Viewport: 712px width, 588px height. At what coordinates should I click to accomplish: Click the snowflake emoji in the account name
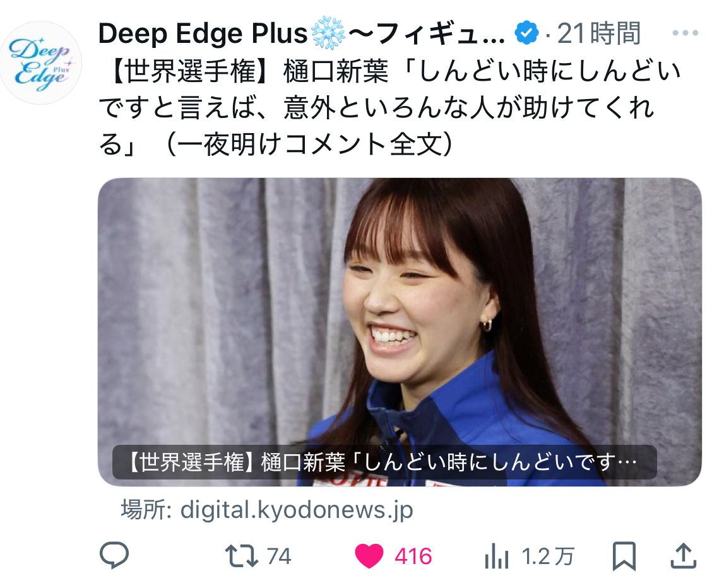328,33
